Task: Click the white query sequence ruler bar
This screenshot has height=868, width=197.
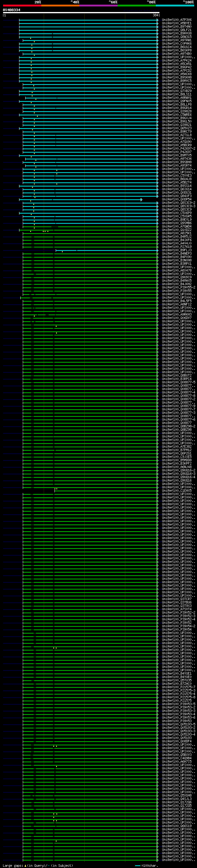Action: point(81,12)
